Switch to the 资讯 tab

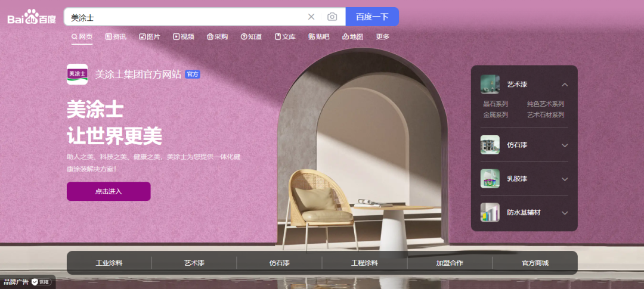[x=116, y=36]
